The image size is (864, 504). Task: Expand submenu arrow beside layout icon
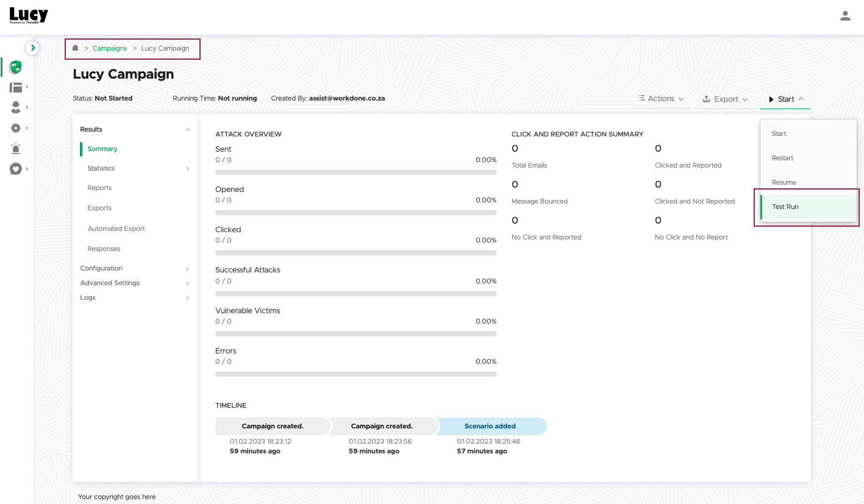(27, 87)
